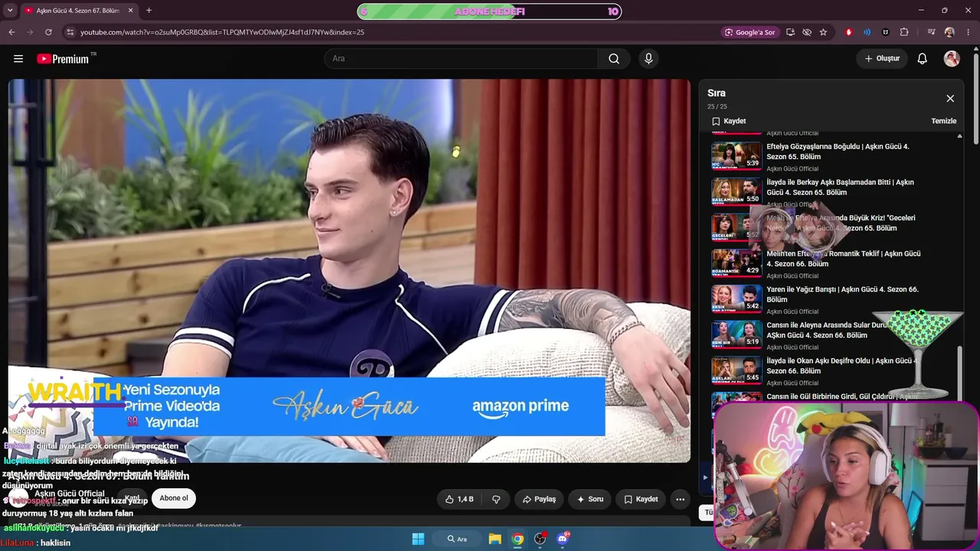Install the app via the address bar install icon
Image resolution: width=980 pixels, height=551 pixels.
point(790,32)
